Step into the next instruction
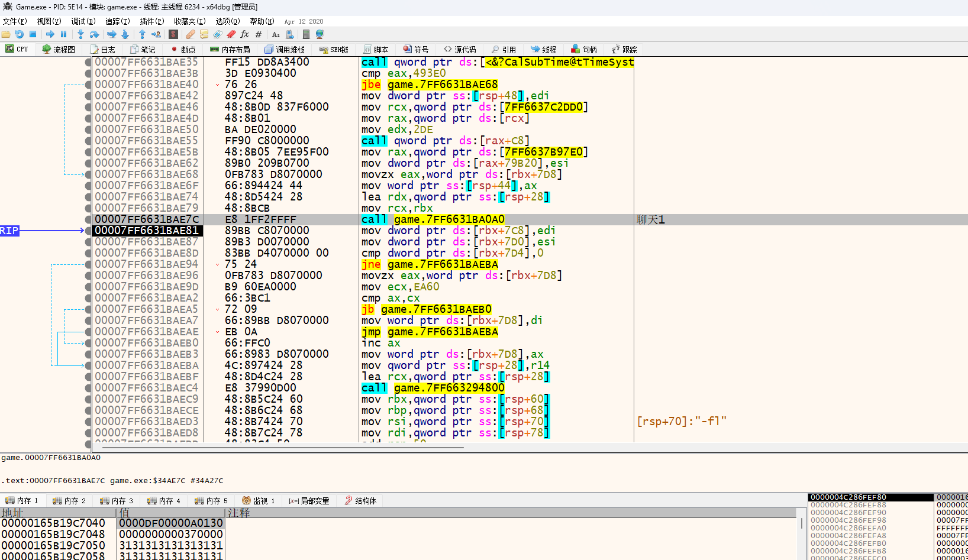968x560 pixels. coord(81,34)
